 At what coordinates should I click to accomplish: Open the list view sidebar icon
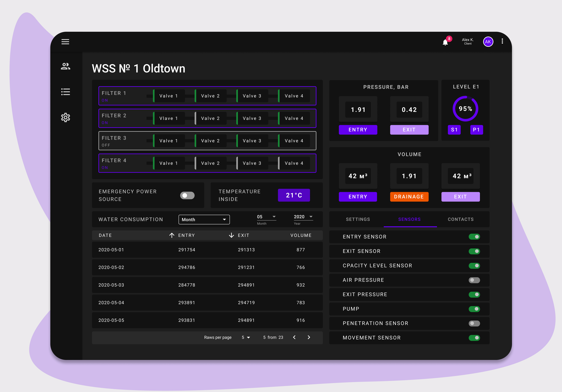click(65, 92)
